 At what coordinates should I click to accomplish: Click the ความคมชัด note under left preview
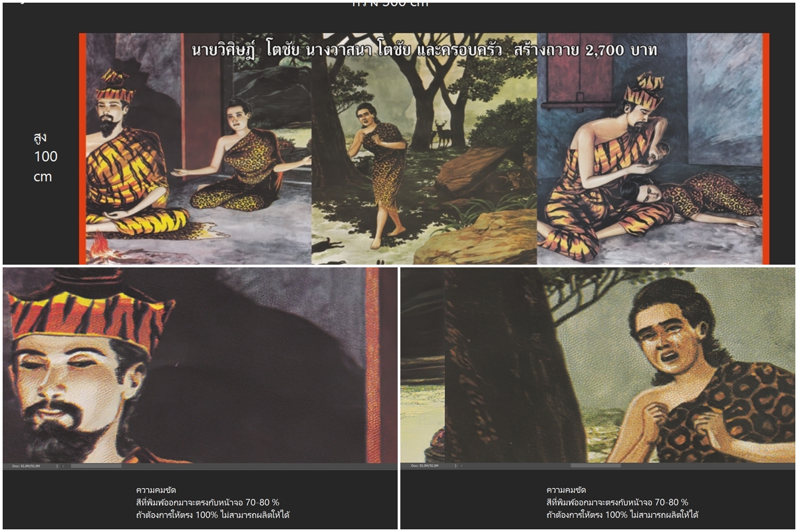click(x=213, y=502)
